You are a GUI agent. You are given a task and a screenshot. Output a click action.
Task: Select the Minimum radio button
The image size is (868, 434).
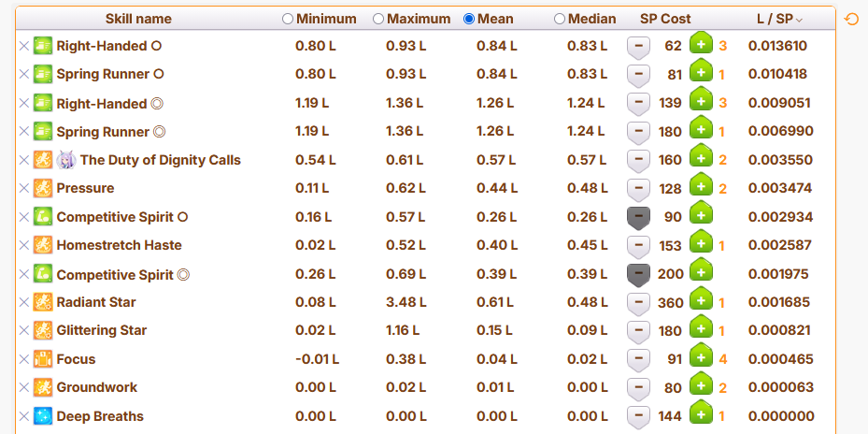coord(287,19)
